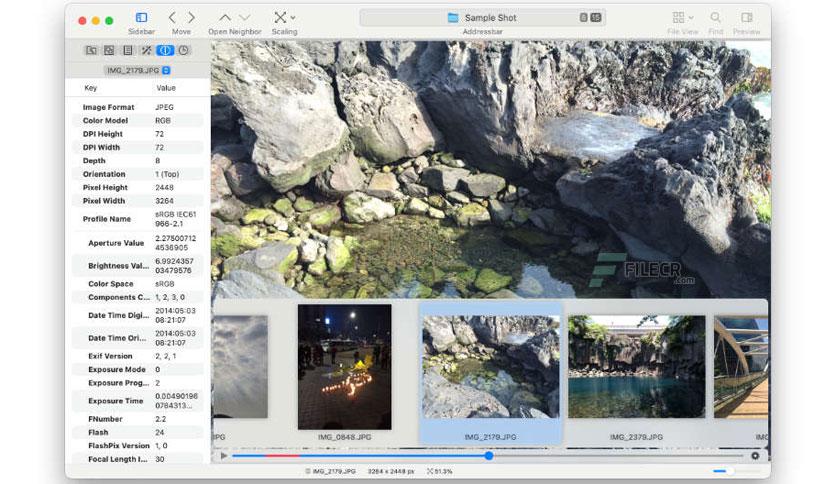Open the IMG_0848.JPG night candle thumbnail

coord(344,367)
